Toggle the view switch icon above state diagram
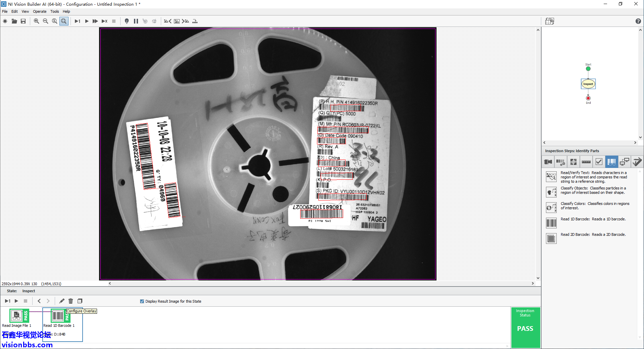 [550, 21]
